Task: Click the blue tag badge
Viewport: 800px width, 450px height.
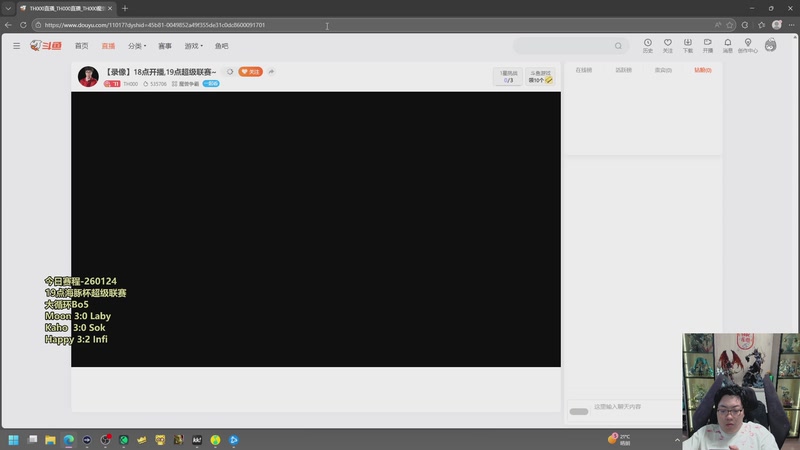Action: coord(211,84)
